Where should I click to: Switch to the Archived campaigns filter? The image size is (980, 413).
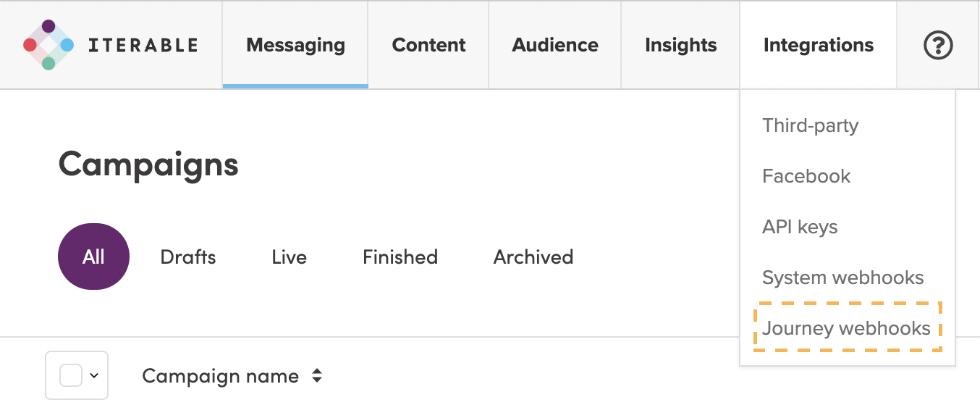coord(533,257)
